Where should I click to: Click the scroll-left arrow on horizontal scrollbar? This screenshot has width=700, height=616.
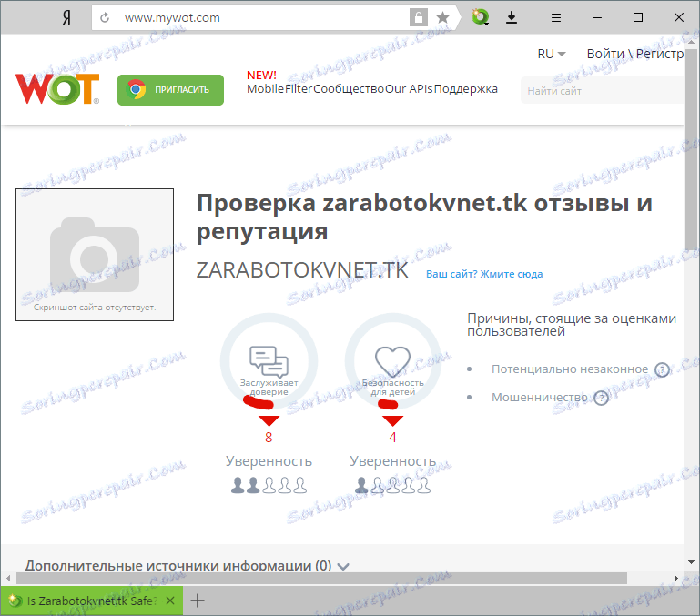click(x=8, y=579)
